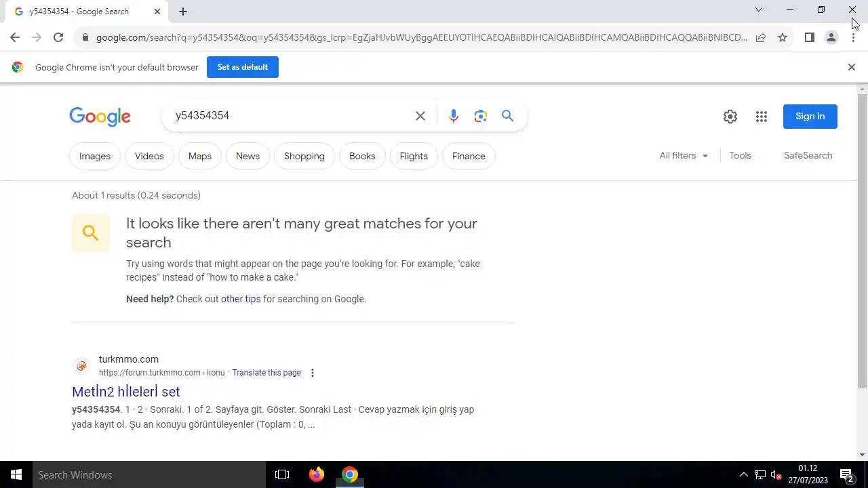Open tab search chevron in title bar
Screen dimensions: 868x488
[x=759, y=9]
